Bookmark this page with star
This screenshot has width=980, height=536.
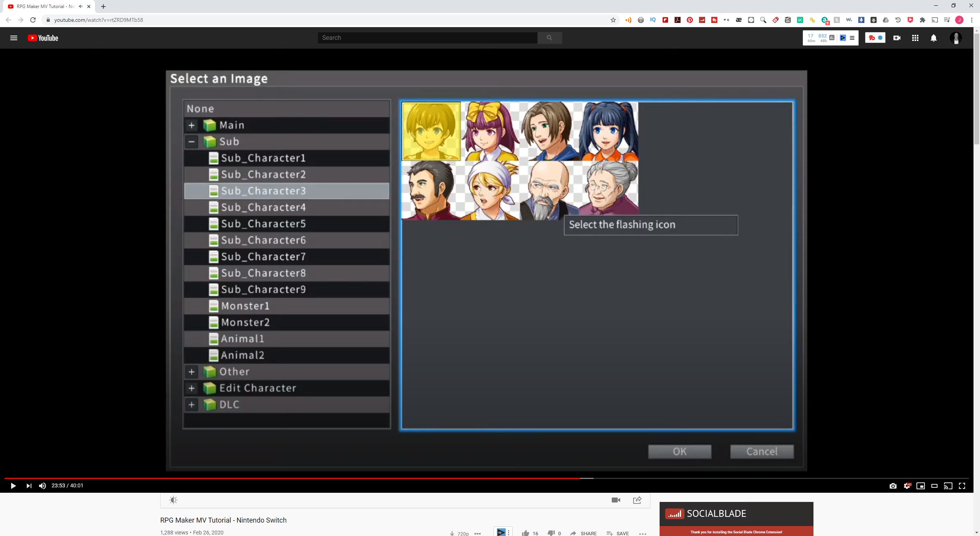pos(613,20)
